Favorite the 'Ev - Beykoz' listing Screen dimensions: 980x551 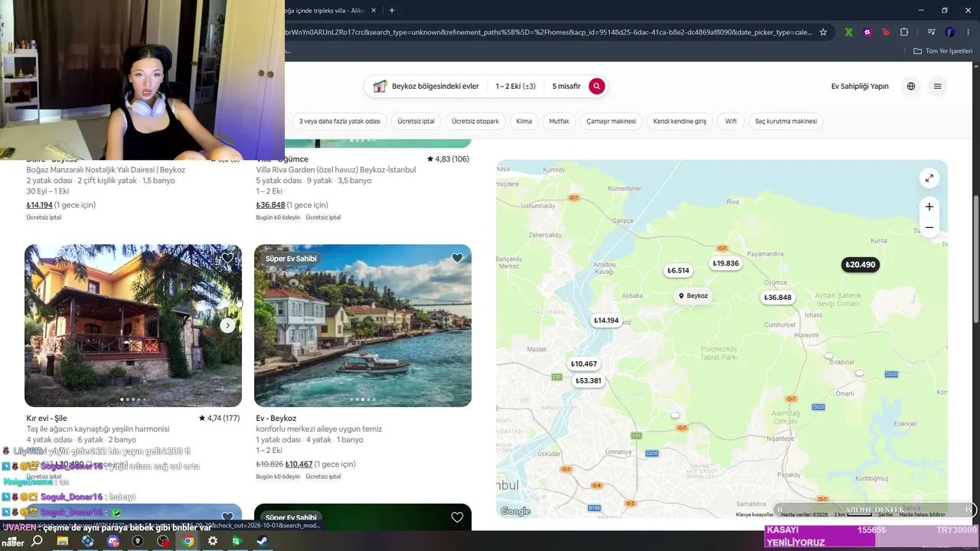pyautogui.click(x=457, y=259)
